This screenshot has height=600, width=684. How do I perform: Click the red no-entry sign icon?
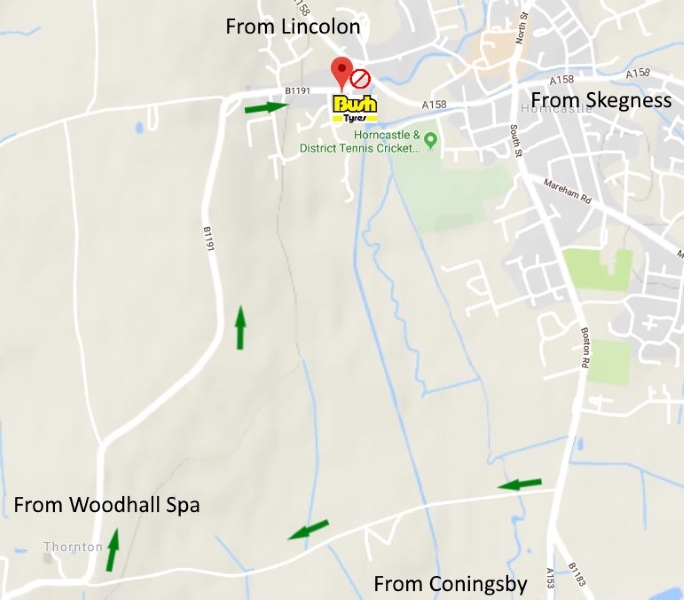pyautogui.click(x=360, y=79)
